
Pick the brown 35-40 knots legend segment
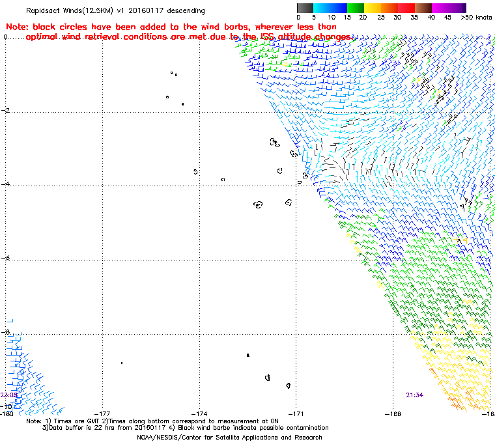[x=423, y=8]
